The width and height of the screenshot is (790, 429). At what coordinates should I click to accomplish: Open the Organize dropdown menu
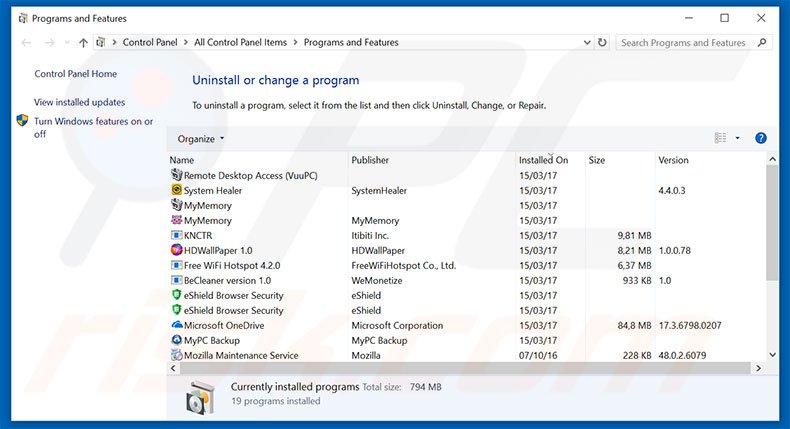click(x=201, y=139)
